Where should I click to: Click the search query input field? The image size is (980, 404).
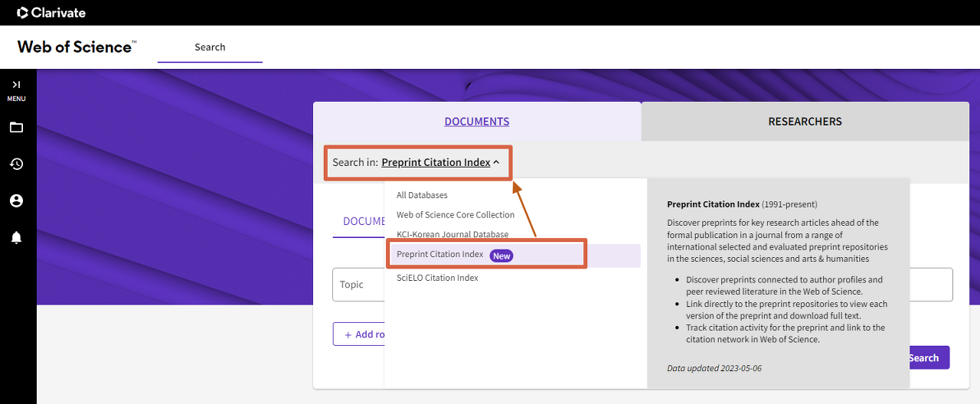tap(930, 285)
